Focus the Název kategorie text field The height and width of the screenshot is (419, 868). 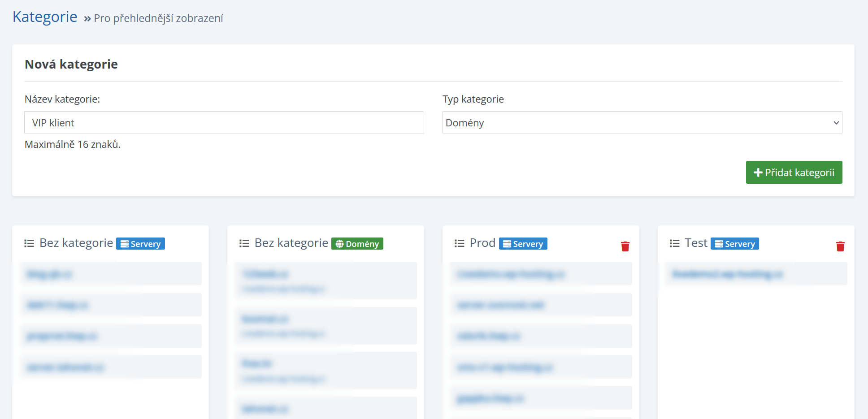(x=224, y=123)
